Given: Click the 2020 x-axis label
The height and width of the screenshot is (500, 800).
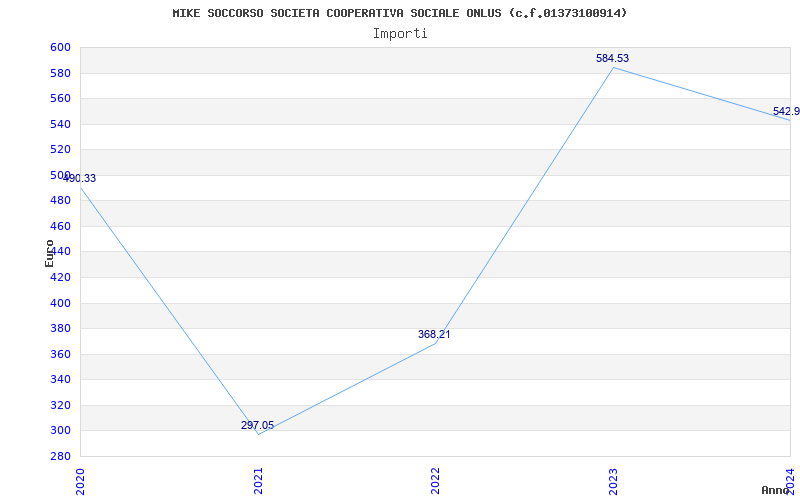Looking at the screenshot, I should (x=80, y=481).
